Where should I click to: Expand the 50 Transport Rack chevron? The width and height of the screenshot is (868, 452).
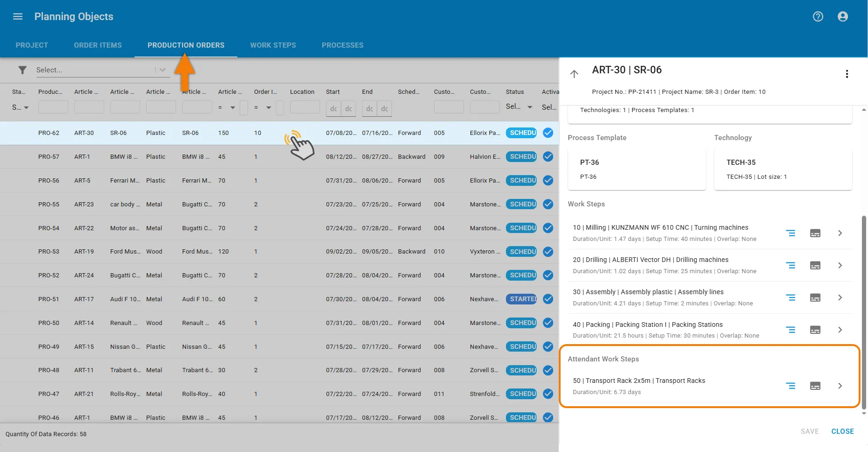click(840, 386)
